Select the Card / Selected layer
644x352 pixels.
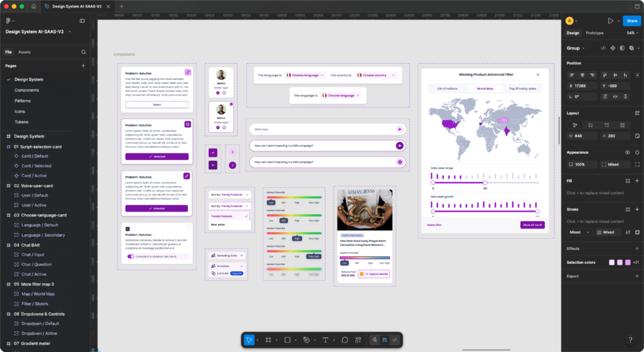[x=36, y=166]
